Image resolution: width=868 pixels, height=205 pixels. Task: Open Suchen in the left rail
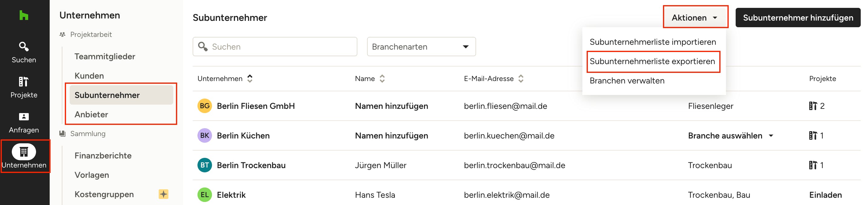click(24, 52)
